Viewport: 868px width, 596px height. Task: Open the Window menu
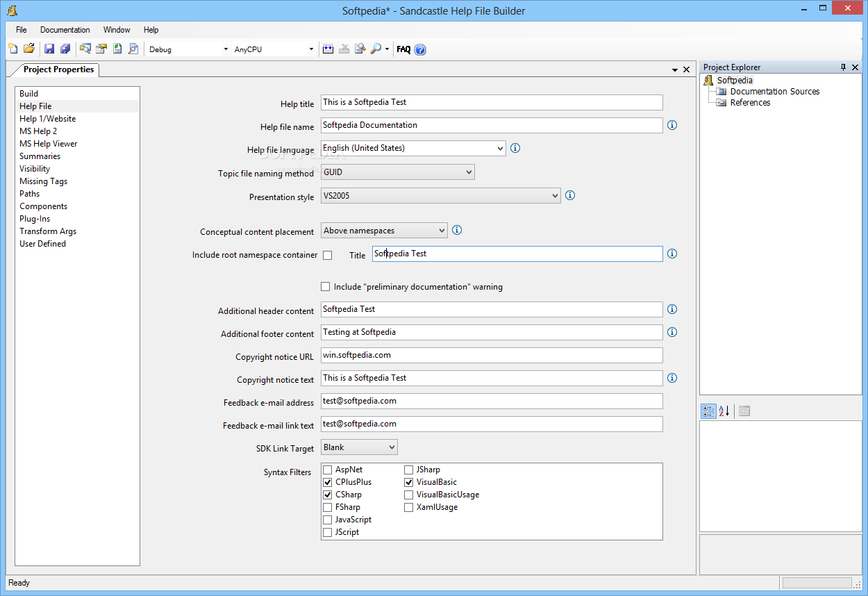[x=117, y=30]
